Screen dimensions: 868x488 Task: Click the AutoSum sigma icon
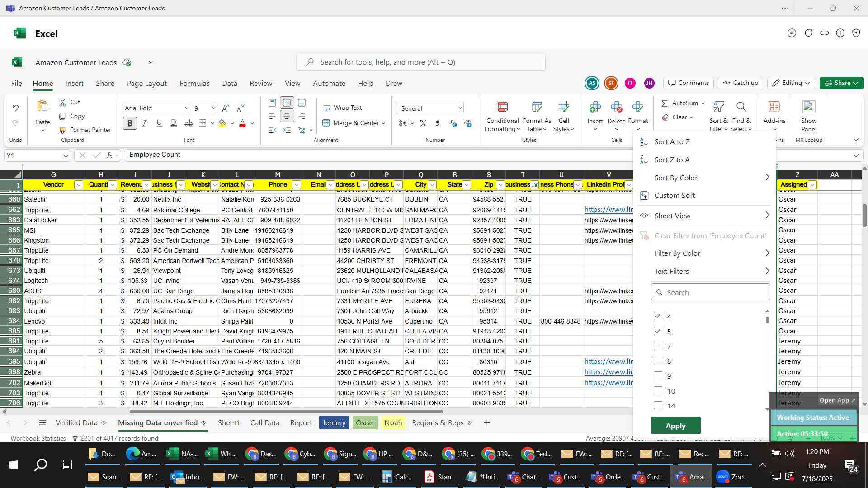tap(664, 103)
